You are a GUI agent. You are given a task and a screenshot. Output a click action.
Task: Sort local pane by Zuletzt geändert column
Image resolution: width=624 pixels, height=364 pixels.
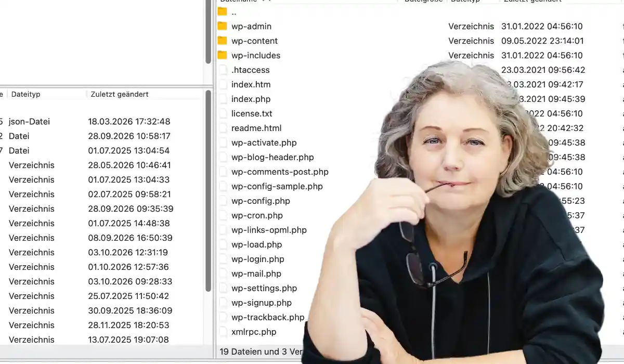point(120,94)
